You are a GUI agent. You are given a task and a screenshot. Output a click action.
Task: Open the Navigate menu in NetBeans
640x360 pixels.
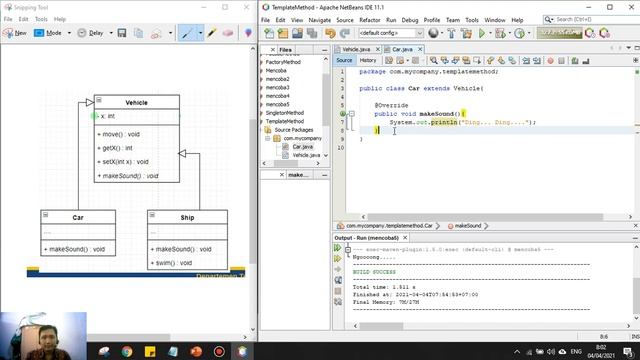tap(320, 20)
